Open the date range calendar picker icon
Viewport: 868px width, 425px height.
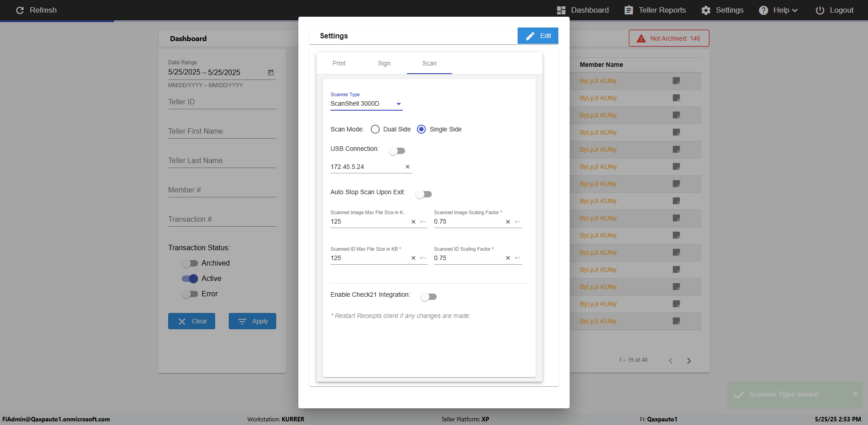(271, 72)
